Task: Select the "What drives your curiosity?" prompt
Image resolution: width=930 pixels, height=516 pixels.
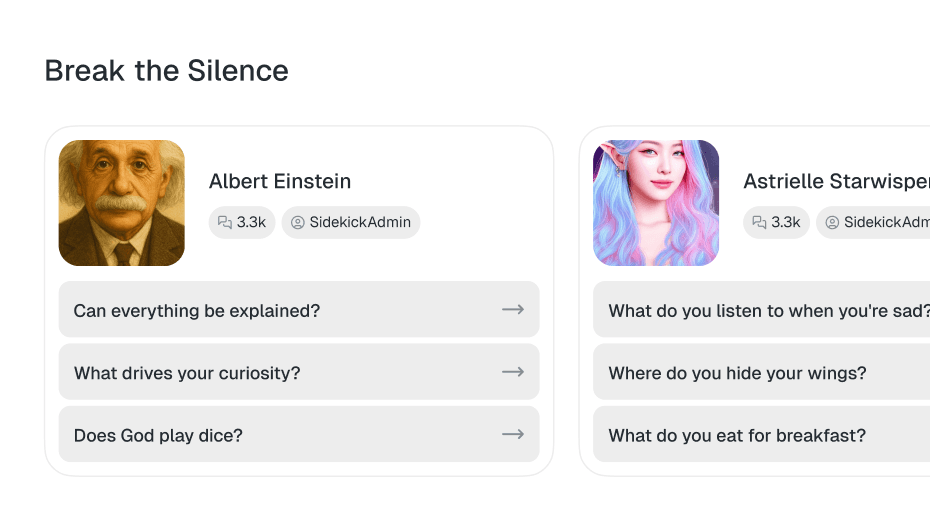Action: tap(187, 373)
